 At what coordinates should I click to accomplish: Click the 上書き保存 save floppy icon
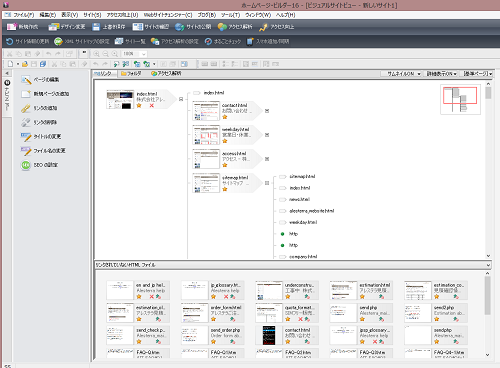click(x=96, y=27)
